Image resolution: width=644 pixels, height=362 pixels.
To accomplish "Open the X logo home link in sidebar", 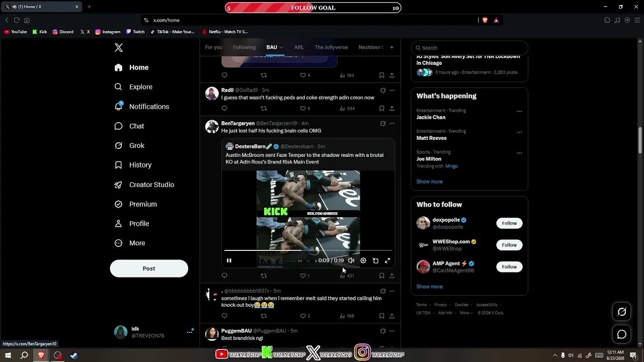I will pyautogui.click(x=119, y=48).
